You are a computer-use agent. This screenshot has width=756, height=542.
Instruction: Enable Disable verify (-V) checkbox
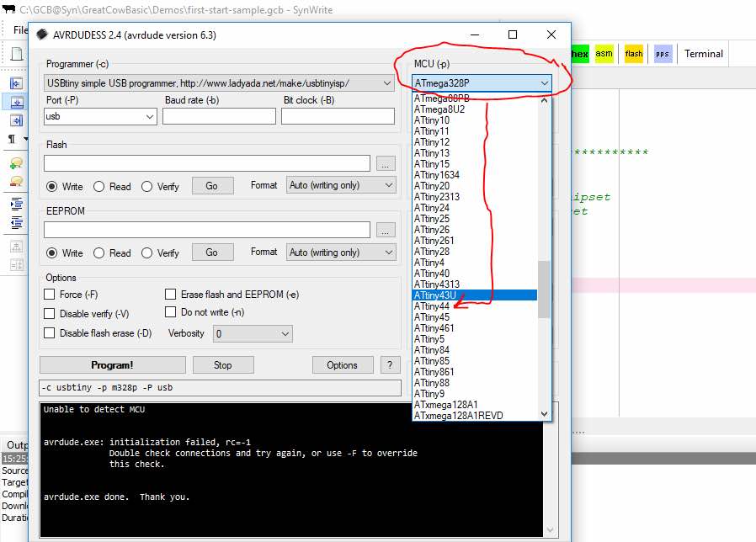coord(49,313)
